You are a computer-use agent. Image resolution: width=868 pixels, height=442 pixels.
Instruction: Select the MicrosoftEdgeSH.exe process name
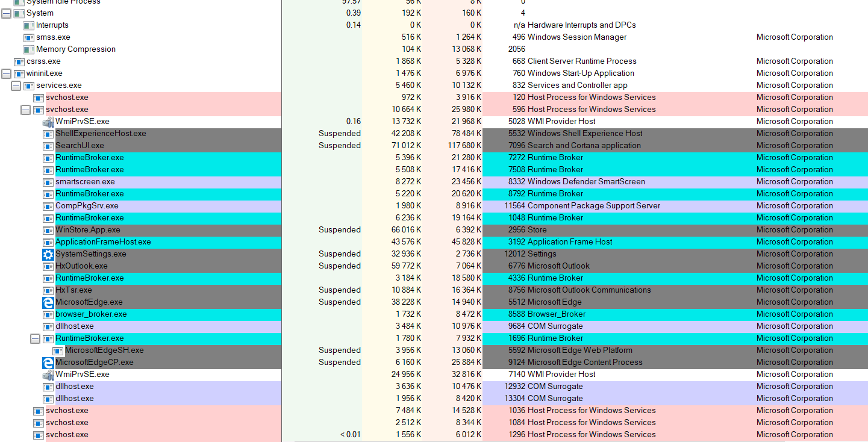(104, 350)
